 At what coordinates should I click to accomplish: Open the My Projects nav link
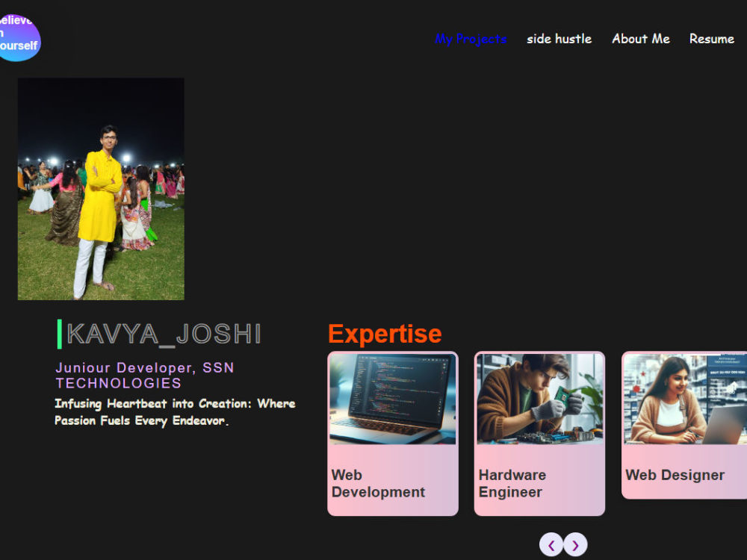[x=471, y=39]
